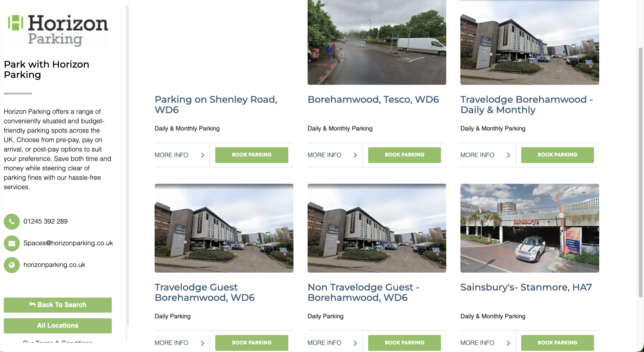Book parking at Sainsbury's Stanmore
The width and height of the screenshot is (644, 352).
pyautogui.click(x=557, y=343)
